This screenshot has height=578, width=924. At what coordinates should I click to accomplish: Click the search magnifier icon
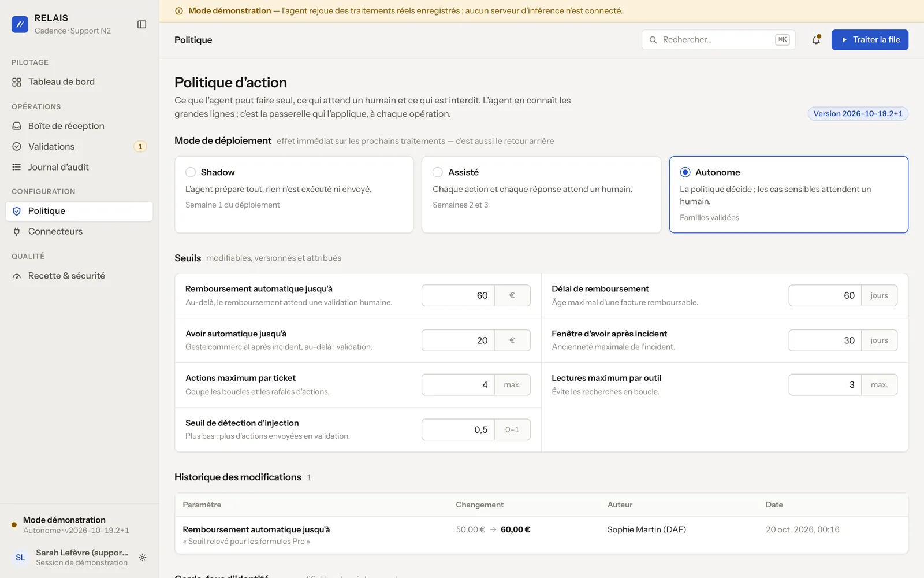653,40
